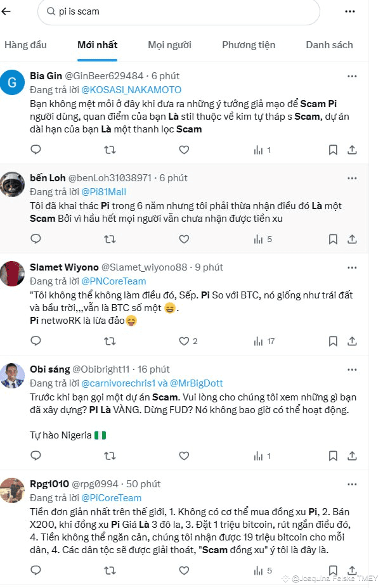The image size is (383, 588).
Task: Click the back arrow icon
Action: [6, 11]
